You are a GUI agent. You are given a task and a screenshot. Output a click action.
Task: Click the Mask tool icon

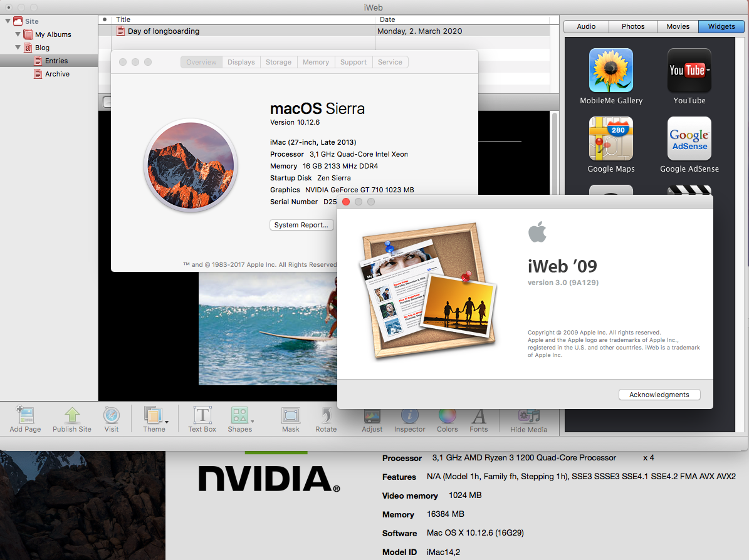tap(290, 415)
